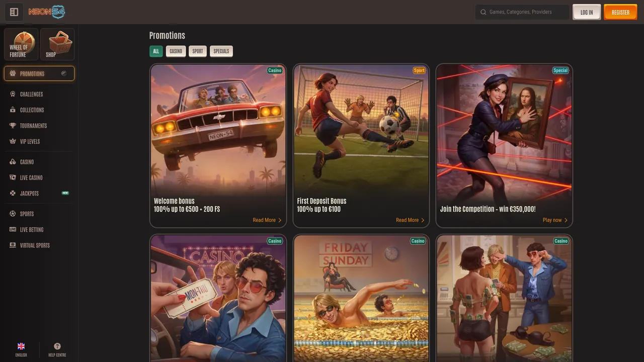Click the VIP Levels crown icon
This screenshot has height=362, width=644.
[13, 141]
